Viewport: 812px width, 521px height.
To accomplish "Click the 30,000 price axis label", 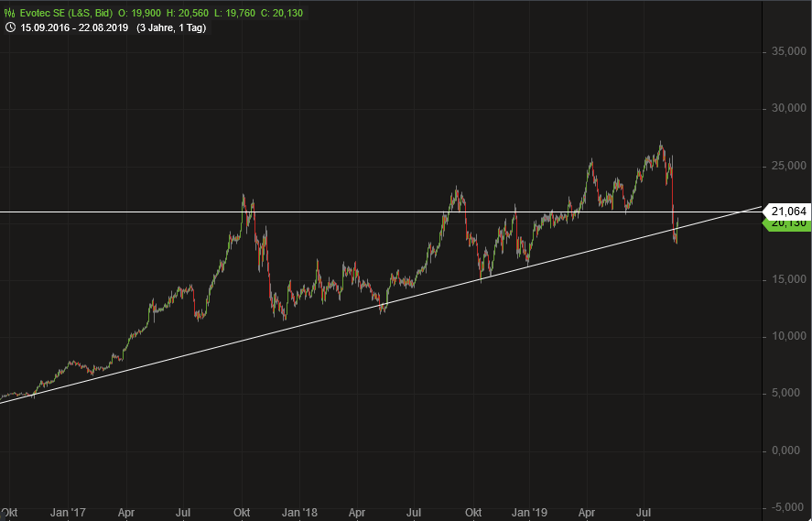I will pos(788,108).
